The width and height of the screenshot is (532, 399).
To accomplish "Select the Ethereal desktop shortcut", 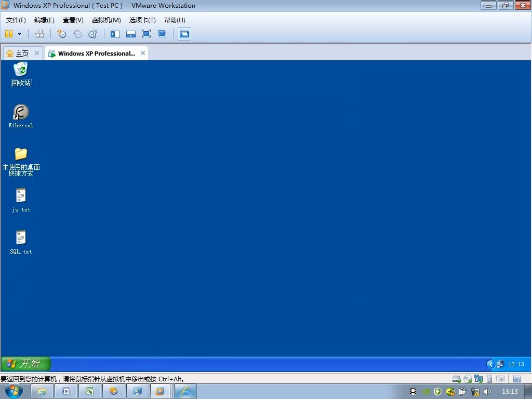I will point(21,116).
